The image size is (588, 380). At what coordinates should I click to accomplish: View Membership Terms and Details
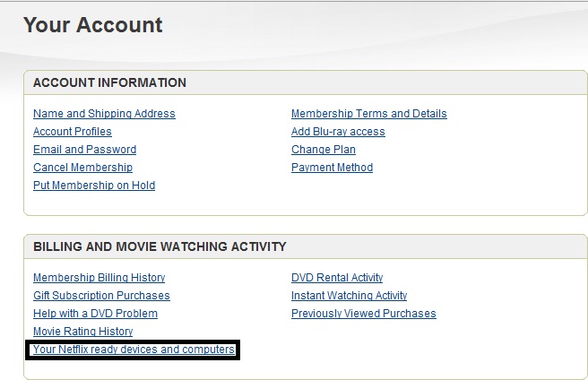point(369,114)
